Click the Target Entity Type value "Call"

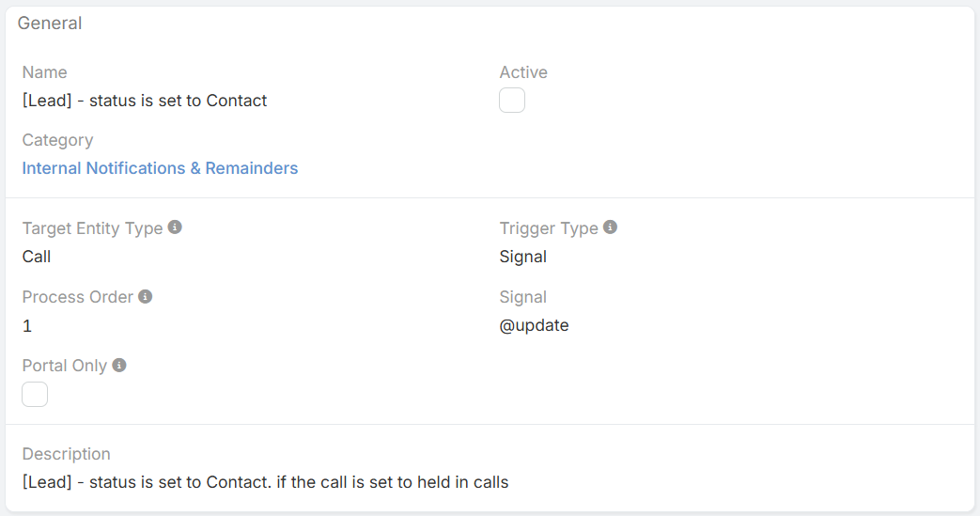pyautogui.click(x=37, y=257)
